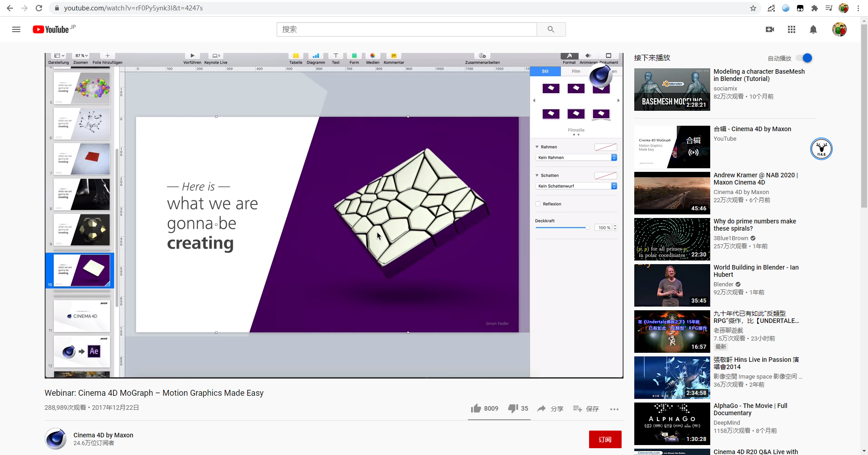Click the search magnifier button
The image size is (868, 455).
(551, 29)
